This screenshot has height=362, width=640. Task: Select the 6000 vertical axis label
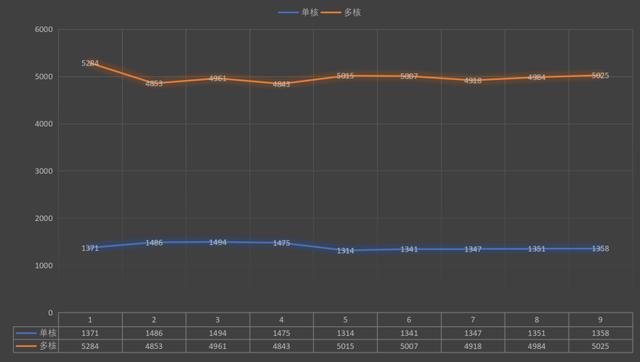44,29
